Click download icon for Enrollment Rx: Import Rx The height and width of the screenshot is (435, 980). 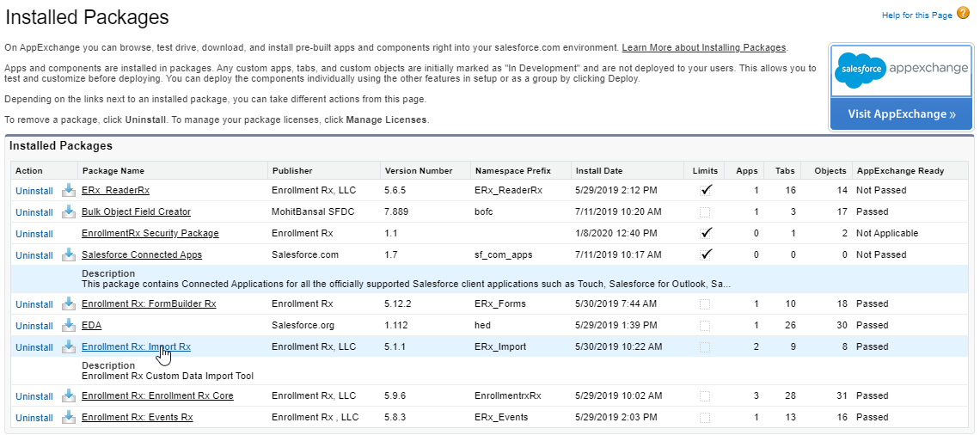coord(69,346)
